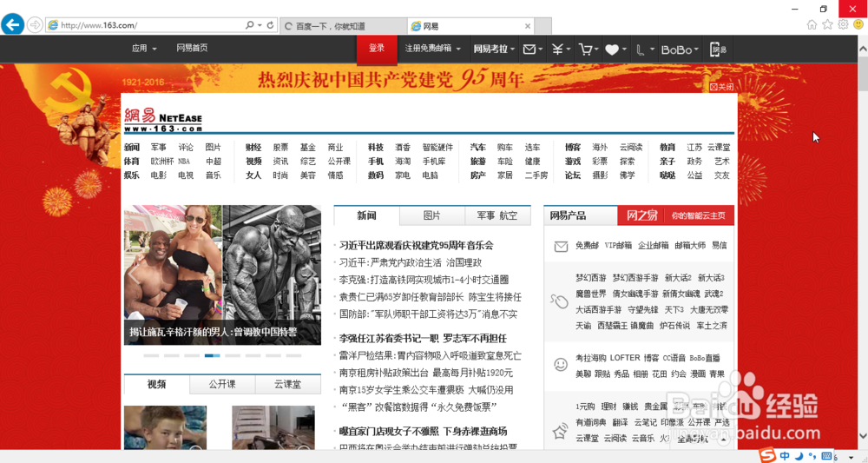Open the 有道词典 product link

(x=590, y=422)
